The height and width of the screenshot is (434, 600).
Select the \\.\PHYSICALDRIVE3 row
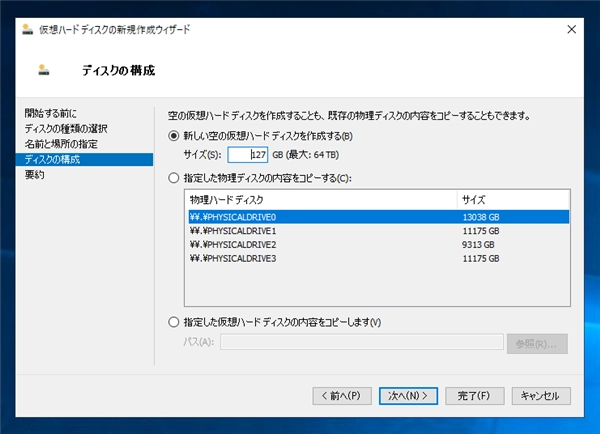(379, 258)
